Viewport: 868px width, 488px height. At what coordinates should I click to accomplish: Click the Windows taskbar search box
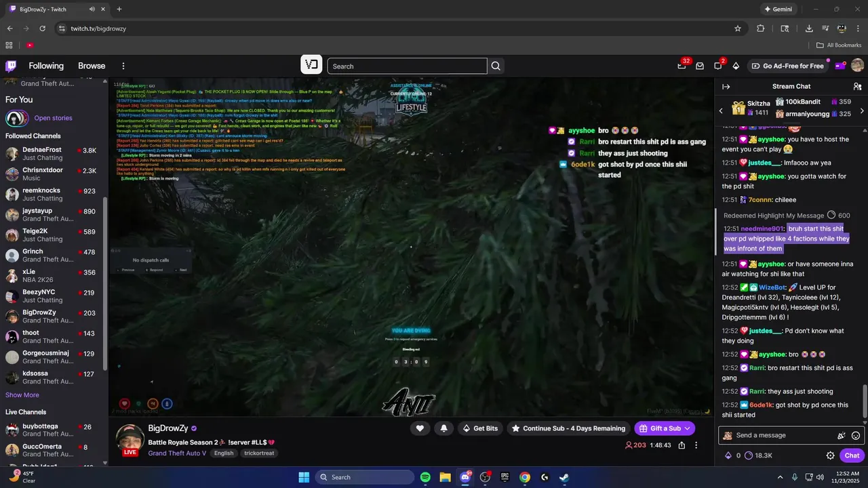coord(364,477)
